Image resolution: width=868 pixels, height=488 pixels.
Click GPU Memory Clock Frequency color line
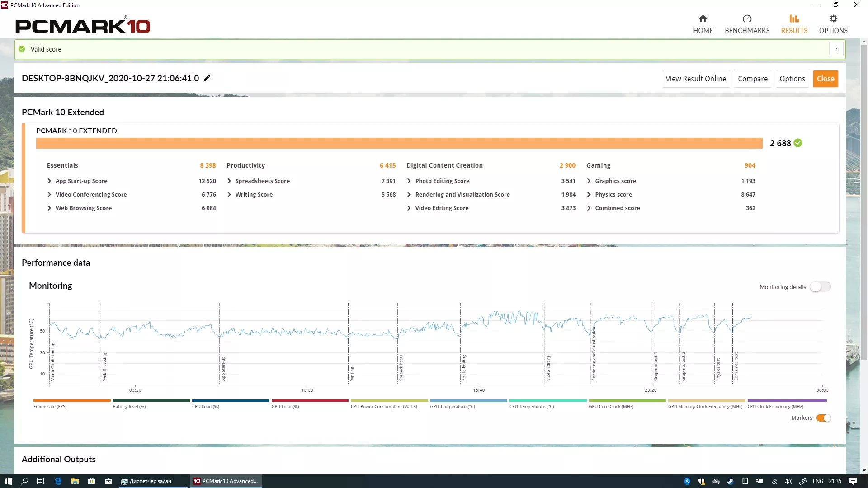point(707,400)
